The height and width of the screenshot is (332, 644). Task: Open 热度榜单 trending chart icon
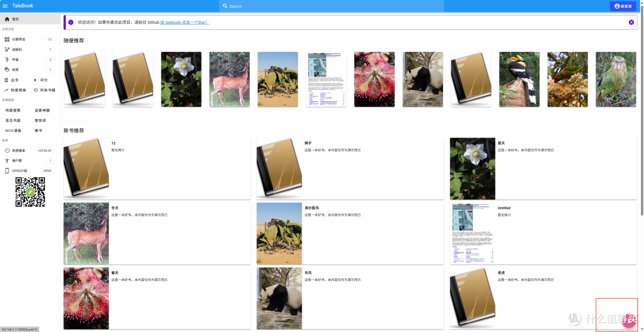(x=7, y=90)
